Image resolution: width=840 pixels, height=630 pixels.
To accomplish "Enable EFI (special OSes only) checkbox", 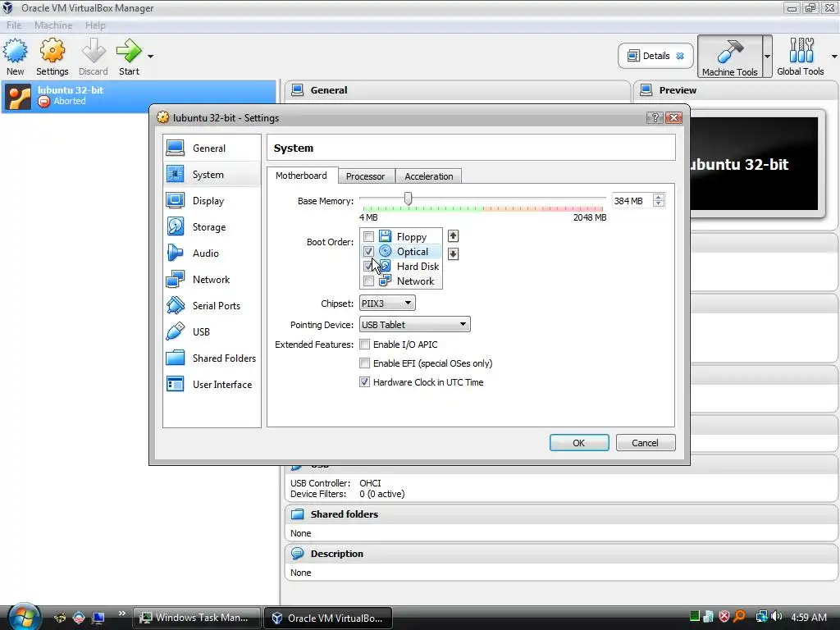I will pos(365,363).
